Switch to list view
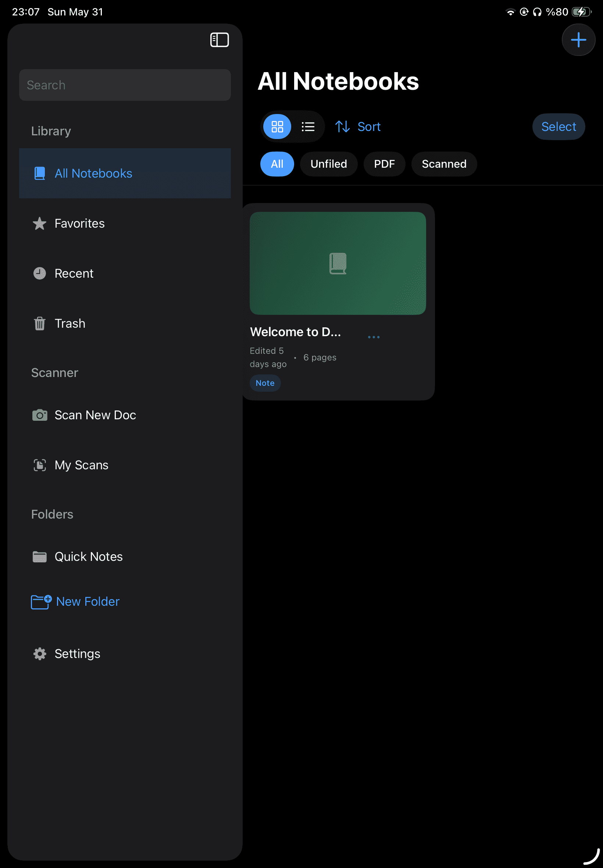This screenshot has width=603, height=868. click(308, 127)
